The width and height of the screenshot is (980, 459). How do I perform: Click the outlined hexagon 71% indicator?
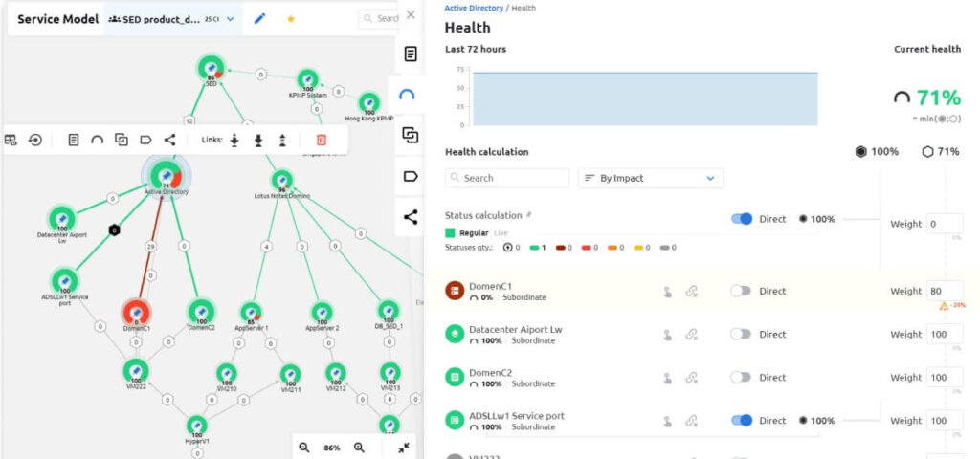point(941,151)
